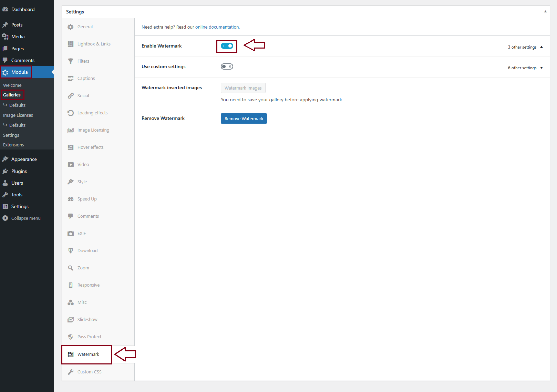Viewport: 557px width, 392px height.
Task: Click the Custom CSS wrench icon
Action: 71,372
